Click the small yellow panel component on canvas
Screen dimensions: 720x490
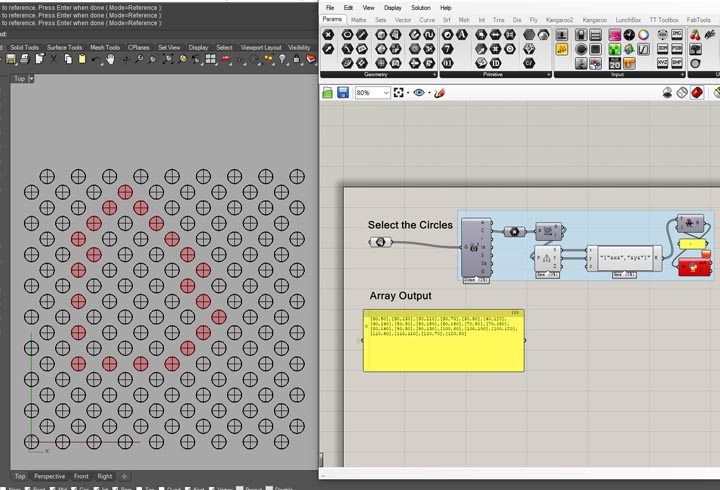(692, 244)
